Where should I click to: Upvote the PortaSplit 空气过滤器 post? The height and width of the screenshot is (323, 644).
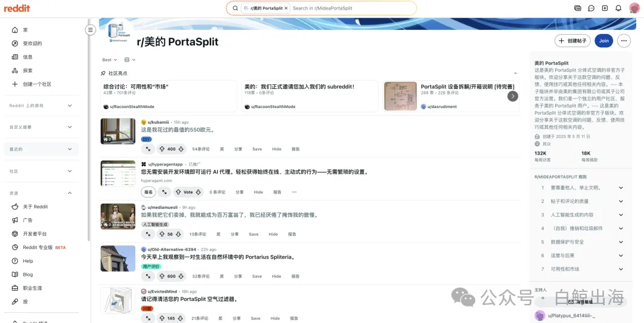pyautogui.click(x=162, y=318)
